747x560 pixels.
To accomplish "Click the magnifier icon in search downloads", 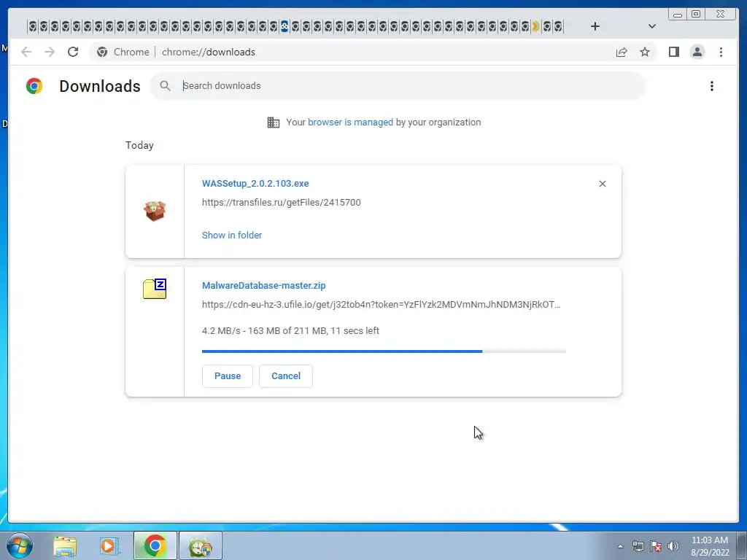I will pos(165,86).
